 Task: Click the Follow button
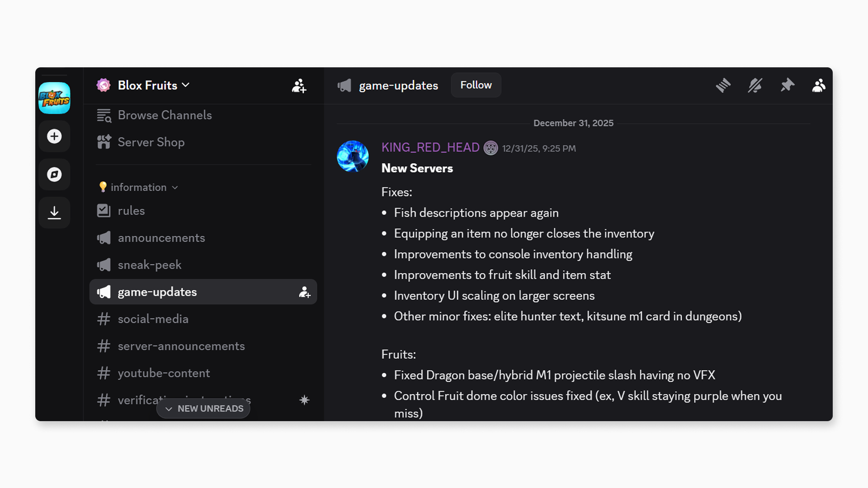[x=476, y=85]
